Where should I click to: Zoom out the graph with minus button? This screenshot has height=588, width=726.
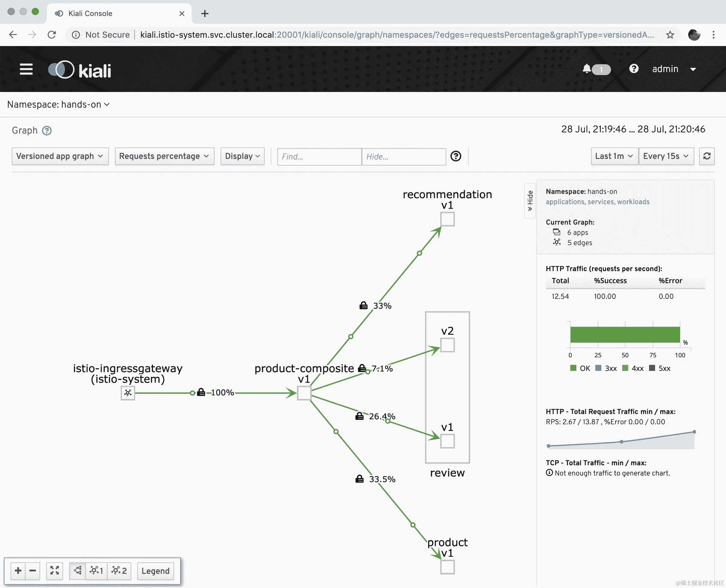coord(33,571)
